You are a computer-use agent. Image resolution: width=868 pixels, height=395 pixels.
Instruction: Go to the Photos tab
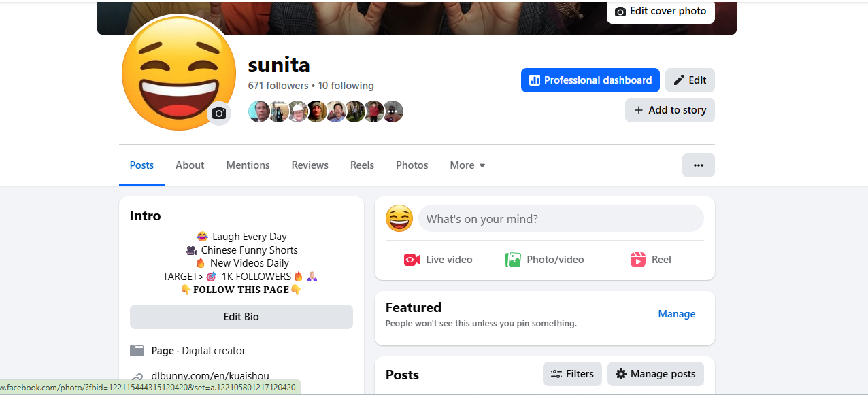(412, 165)
